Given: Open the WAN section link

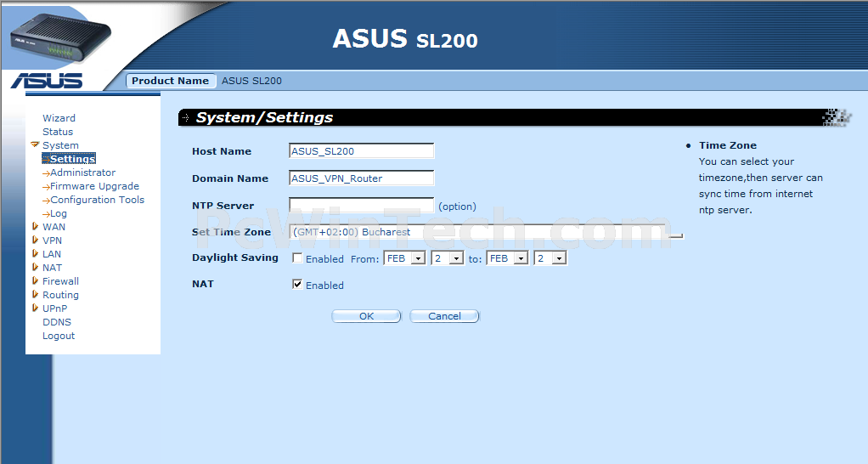Looking at the screenshot, I should click(54, 227).
